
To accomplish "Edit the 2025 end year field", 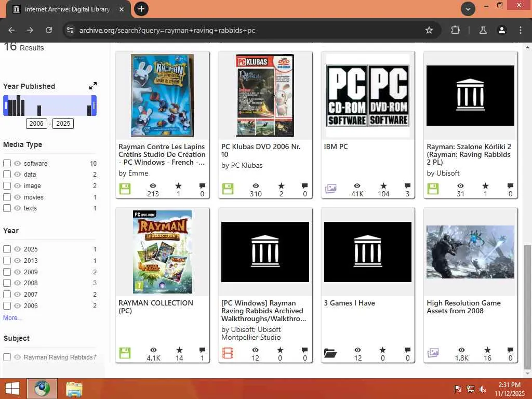I will [x=63, y=124].
